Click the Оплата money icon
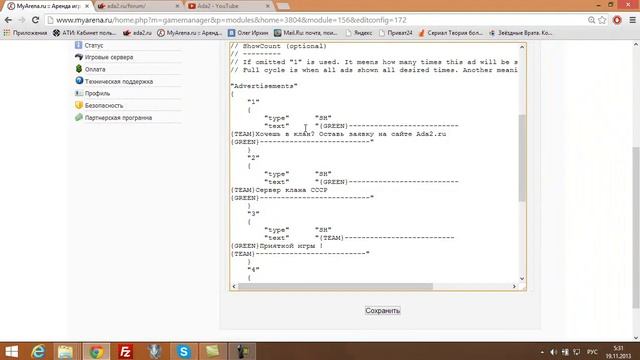 click(x=79, y=69)
